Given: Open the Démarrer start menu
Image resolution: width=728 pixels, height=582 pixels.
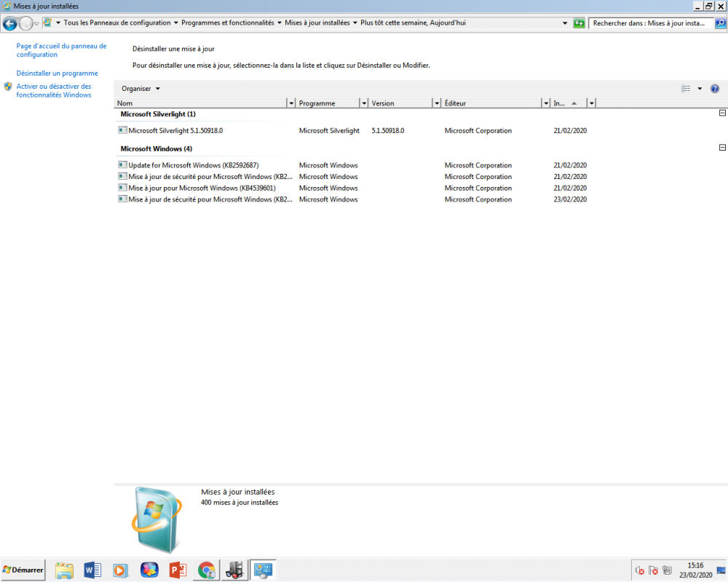Looking at the screenshot, I should point(23,570).
